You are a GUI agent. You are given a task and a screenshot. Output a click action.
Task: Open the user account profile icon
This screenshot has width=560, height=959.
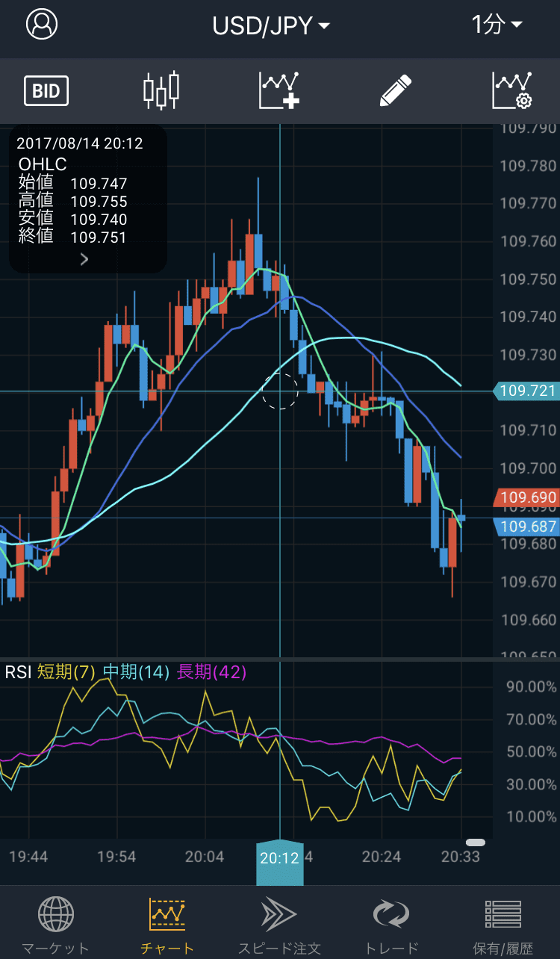pyautogui.click(x=42, y=25)
